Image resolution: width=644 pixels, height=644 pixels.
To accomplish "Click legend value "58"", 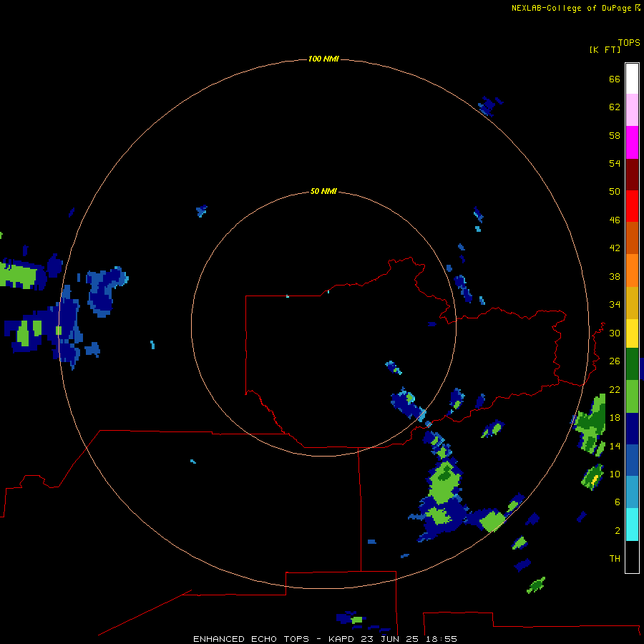I will (615, 135).
